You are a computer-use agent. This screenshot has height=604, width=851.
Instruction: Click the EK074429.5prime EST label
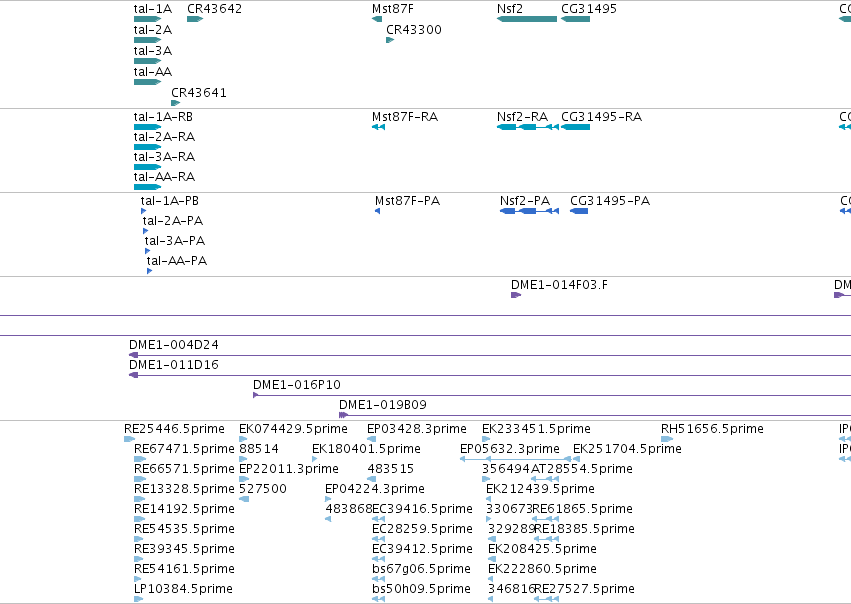294,429
